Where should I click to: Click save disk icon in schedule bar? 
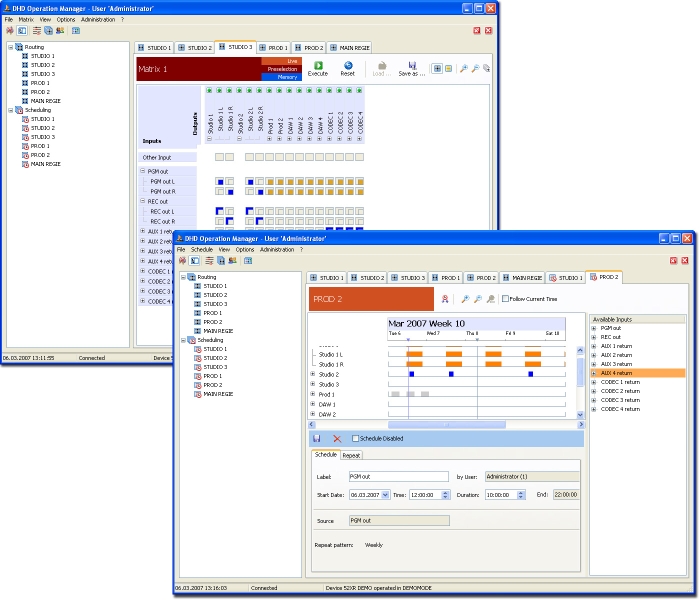tap(317, 438)
